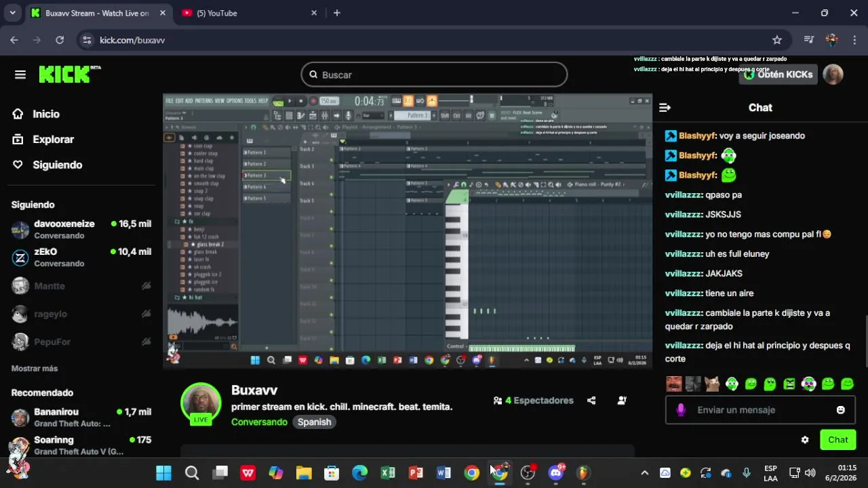Click the follow user icon
Screen dimensions: 868x488
[622, 401]
